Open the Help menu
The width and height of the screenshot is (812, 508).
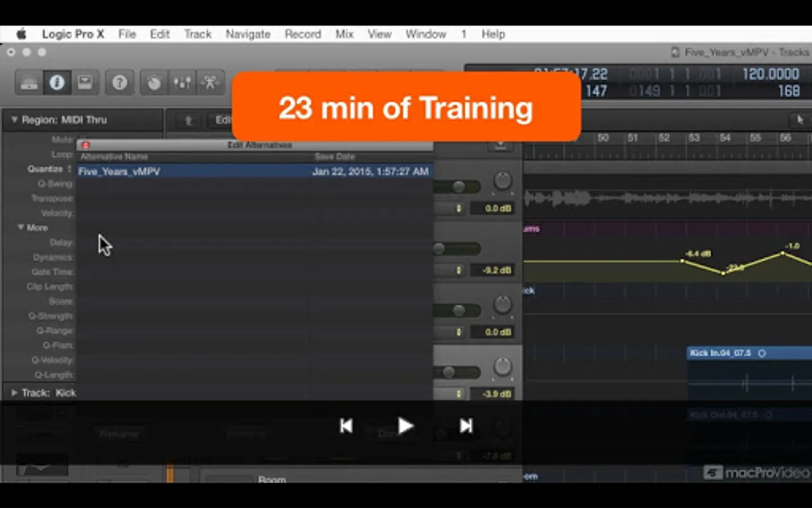click(493, 34)
